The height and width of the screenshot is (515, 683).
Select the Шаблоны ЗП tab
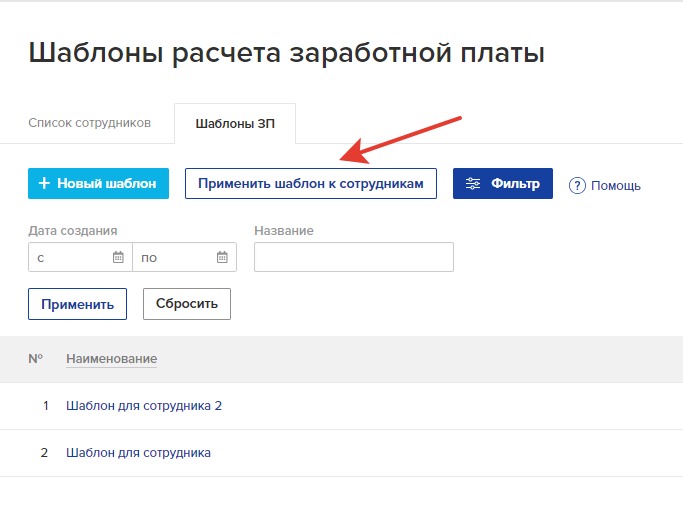[235, 124]
